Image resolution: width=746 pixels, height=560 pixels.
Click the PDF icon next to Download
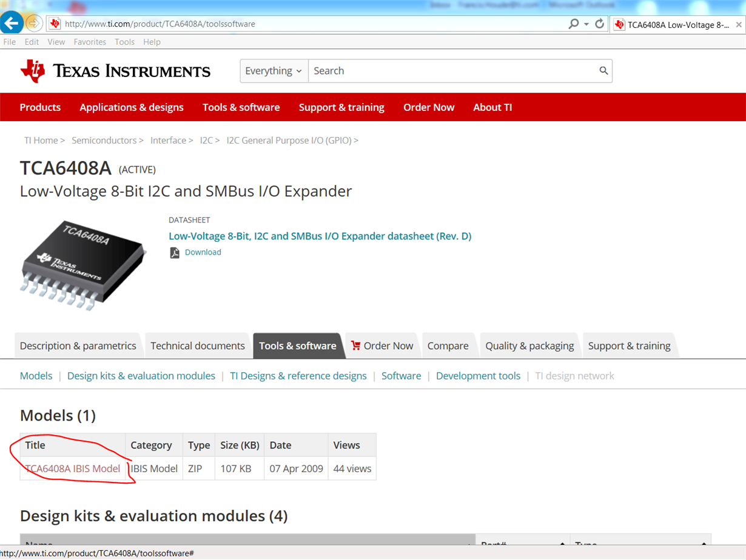pos(175,253)
